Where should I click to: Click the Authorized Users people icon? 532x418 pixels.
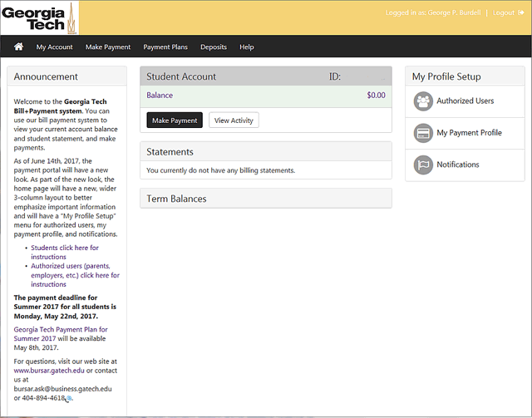click(x=423, y=101)
